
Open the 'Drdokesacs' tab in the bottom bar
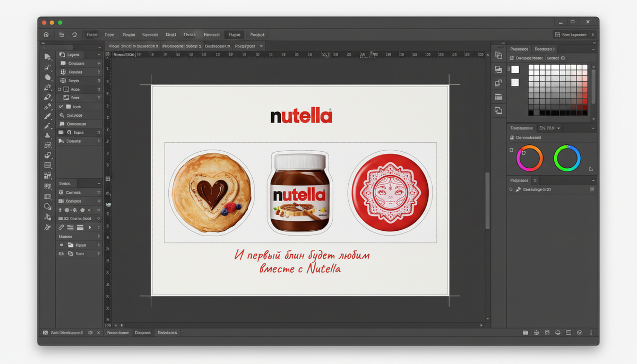click(167, 333)
